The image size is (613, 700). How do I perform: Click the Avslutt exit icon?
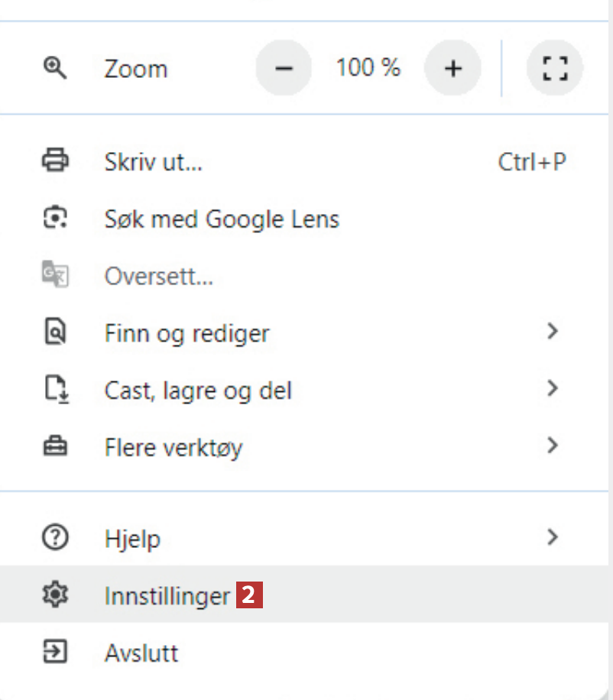point(55,652)
